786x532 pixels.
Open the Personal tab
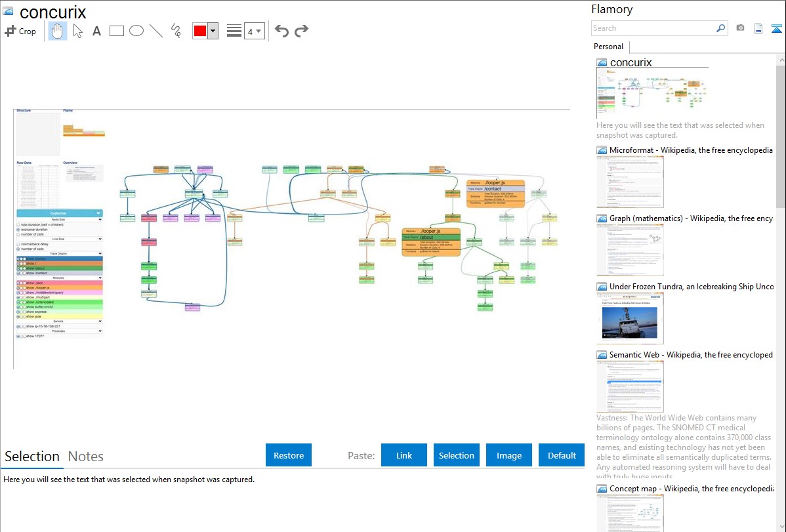pos(609,47)
